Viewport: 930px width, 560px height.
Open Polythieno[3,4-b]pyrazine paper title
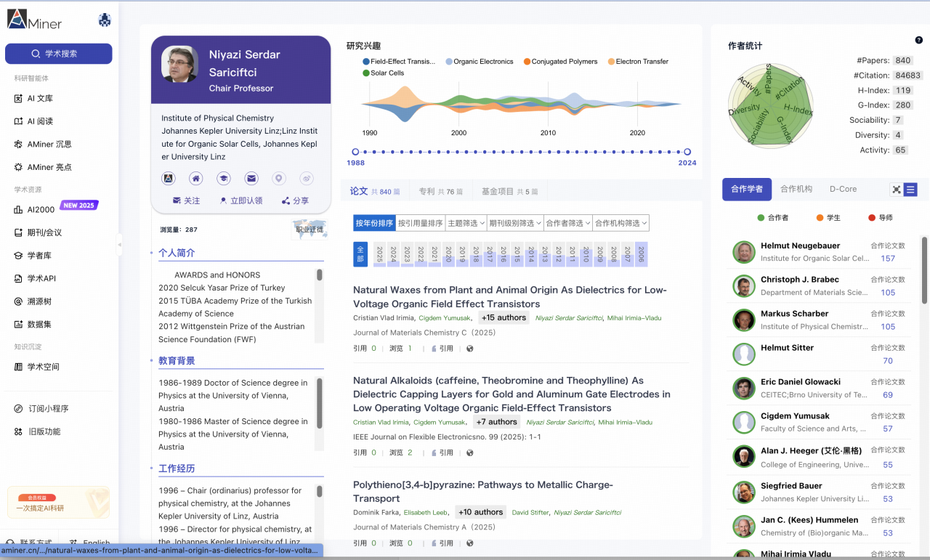click(x=483, y=492)
